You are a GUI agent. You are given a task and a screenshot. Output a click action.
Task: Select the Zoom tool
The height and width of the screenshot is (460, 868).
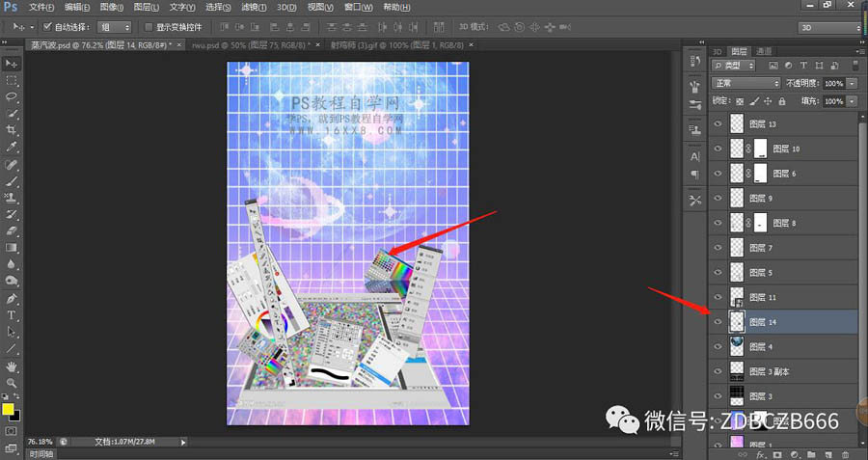tap(11, 383)
